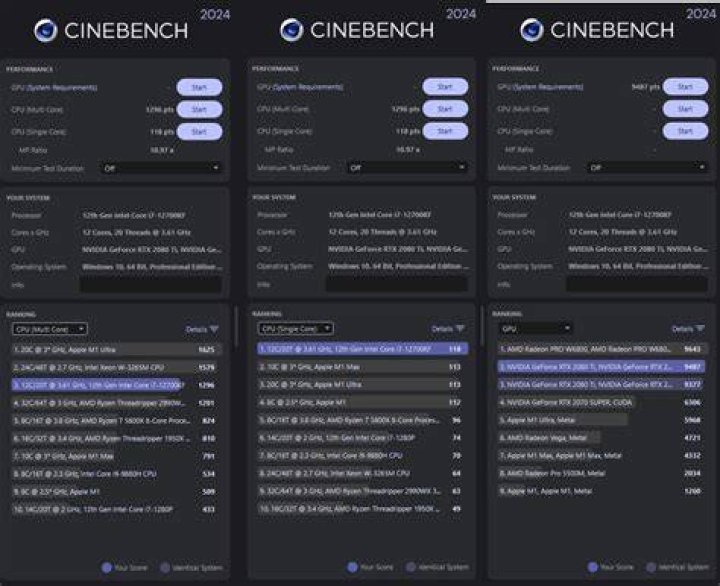Open Minimum Test Duration dropdown in Multi Core ranking window

[x=161, y=168]
